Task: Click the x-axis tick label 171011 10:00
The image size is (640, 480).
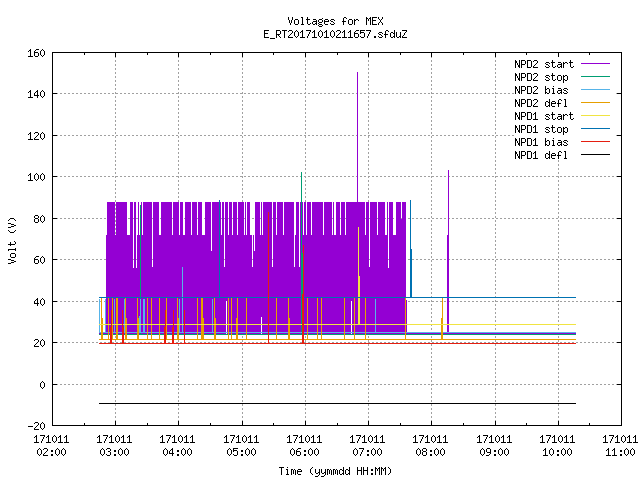Action: (558, 446)
